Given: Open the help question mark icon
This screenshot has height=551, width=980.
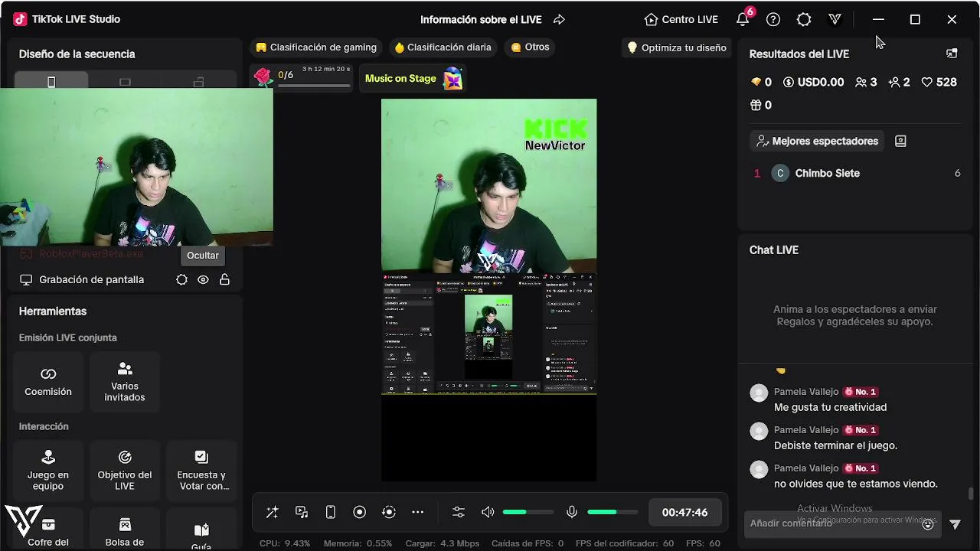Looking at the screenshot, I should pos(773,19).
